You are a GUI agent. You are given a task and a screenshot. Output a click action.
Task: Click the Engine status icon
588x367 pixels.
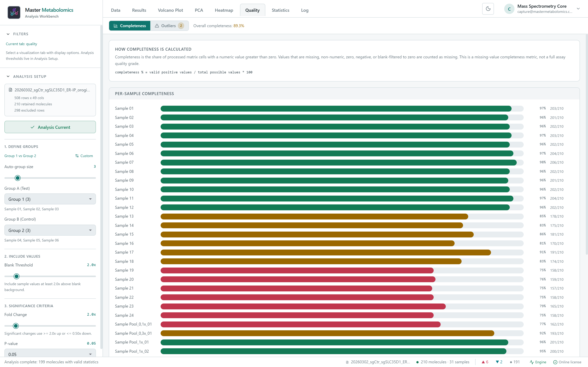pos(532,362)
